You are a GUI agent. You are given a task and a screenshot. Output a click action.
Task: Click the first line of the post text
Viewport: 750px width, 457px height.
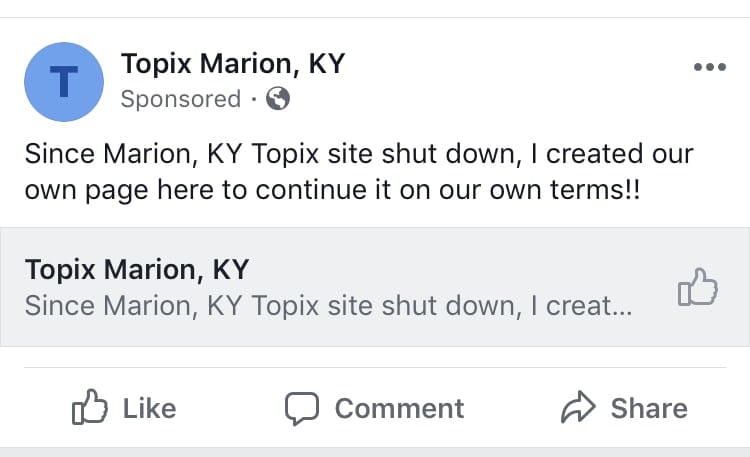point(358,155)
